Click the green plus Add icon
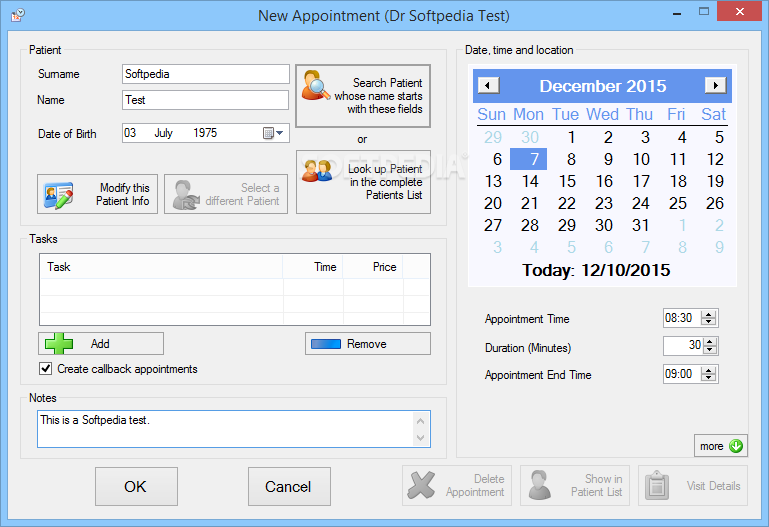The width and height of the screenshot is (769, 527). (59, 343)
